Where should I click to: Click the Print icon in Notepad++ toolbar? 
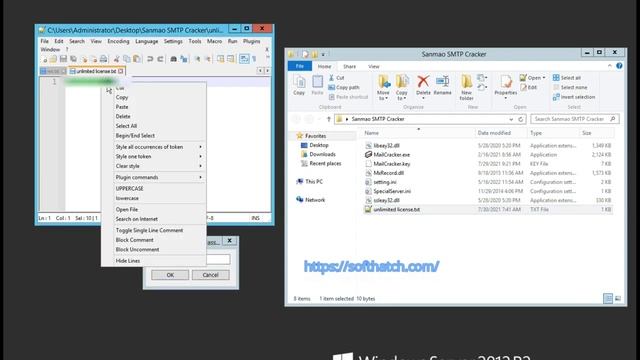(104, 59)
